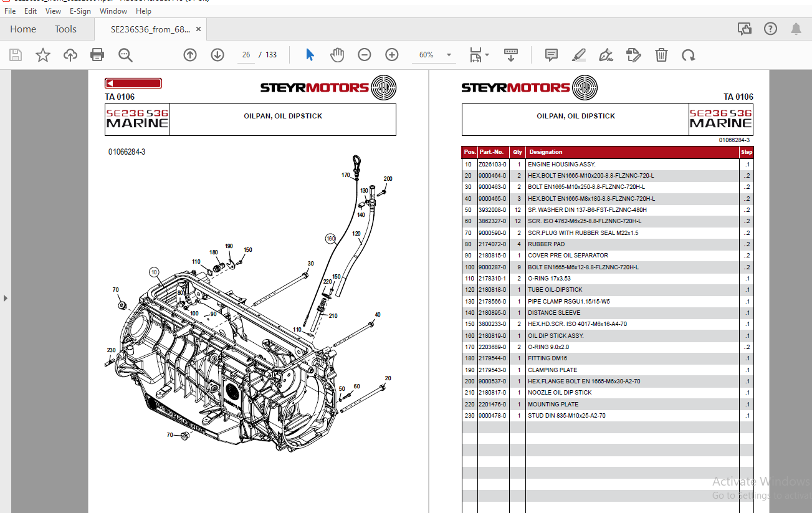Click the 'MOUNTING PLATE' designation

553,404
